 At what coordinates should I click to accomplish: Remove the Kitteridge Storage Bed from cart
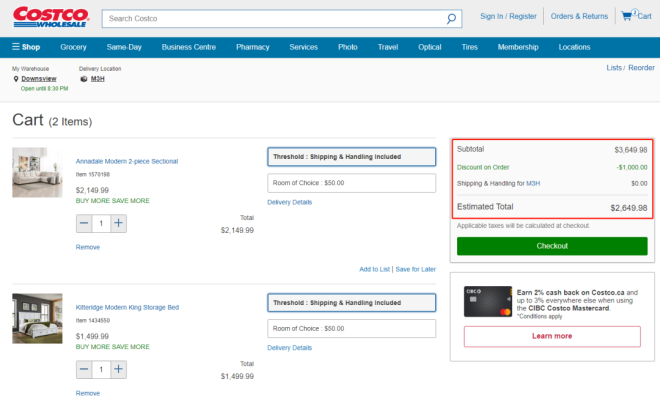click(88, 393)
